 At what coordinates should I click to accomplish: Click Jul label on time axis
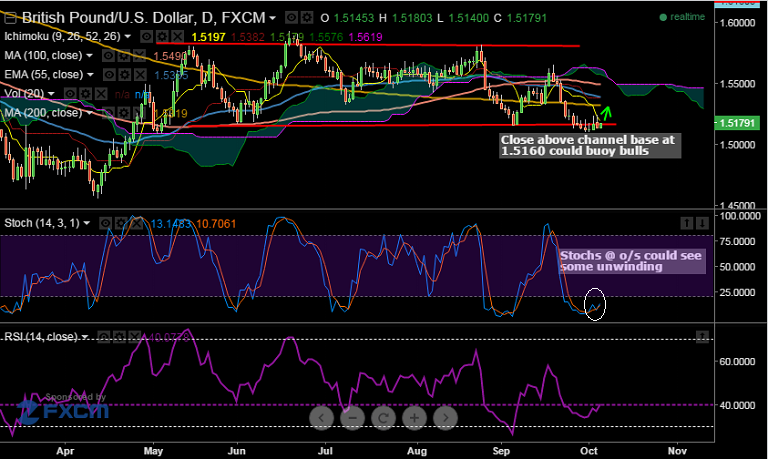click(325, 451)
